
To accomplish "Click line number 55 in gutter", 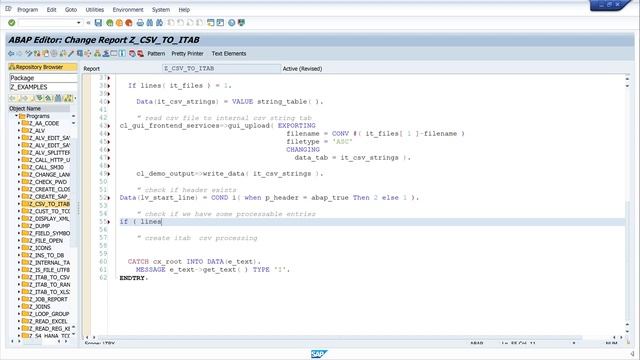I will (103, 222).
